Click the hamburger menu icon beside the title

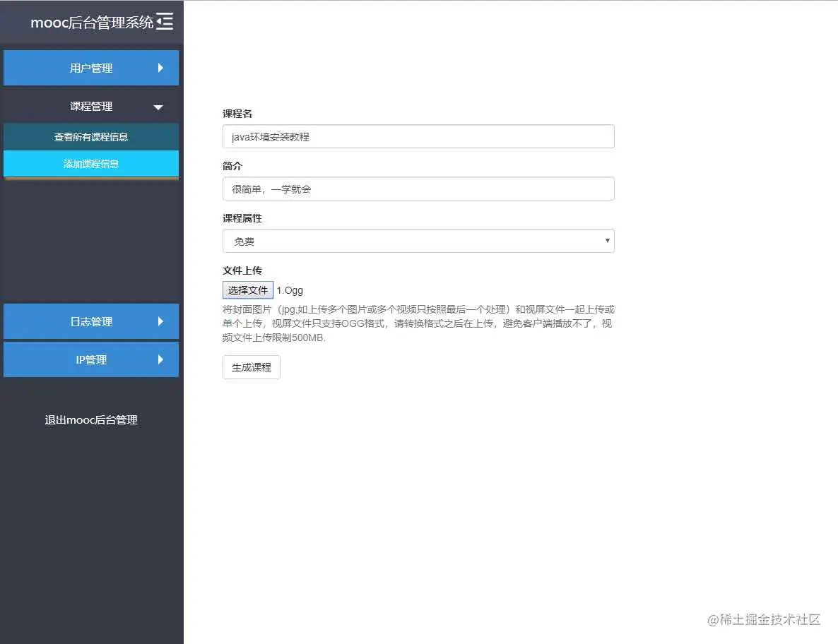pos(165,20)
